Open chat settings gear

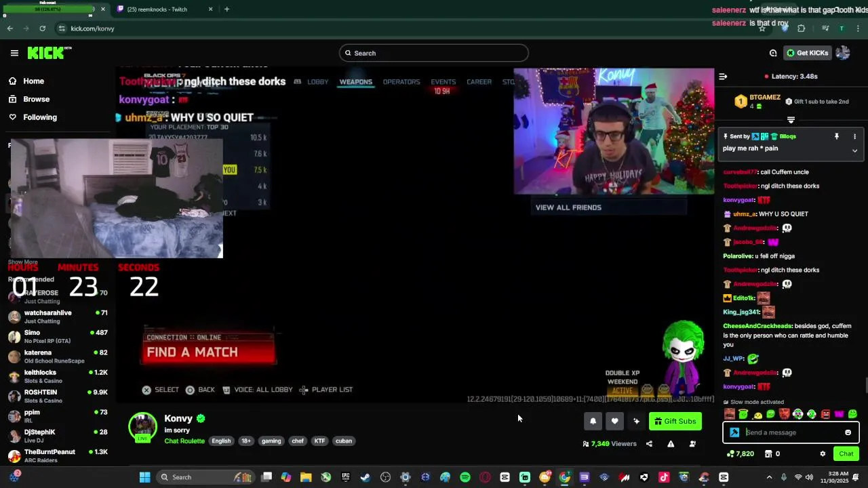coord(823,454)
